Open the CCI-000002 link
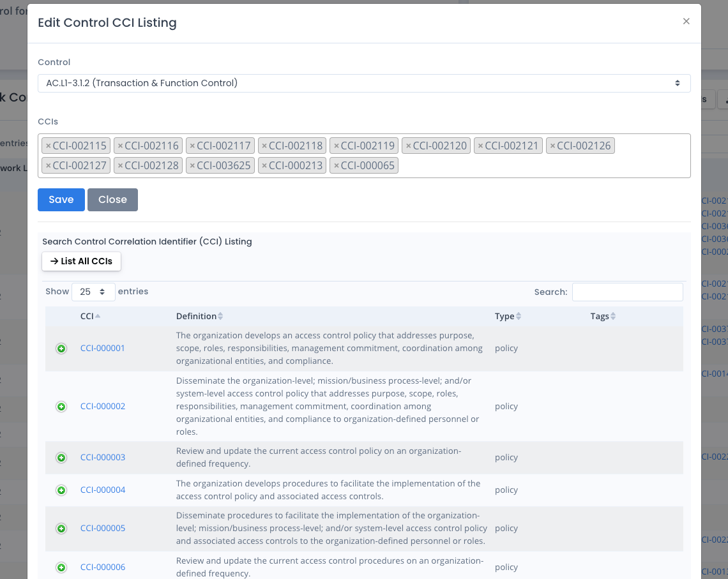Image resolution: width=728 pixels, height=579 pixels. pos(103,407)
